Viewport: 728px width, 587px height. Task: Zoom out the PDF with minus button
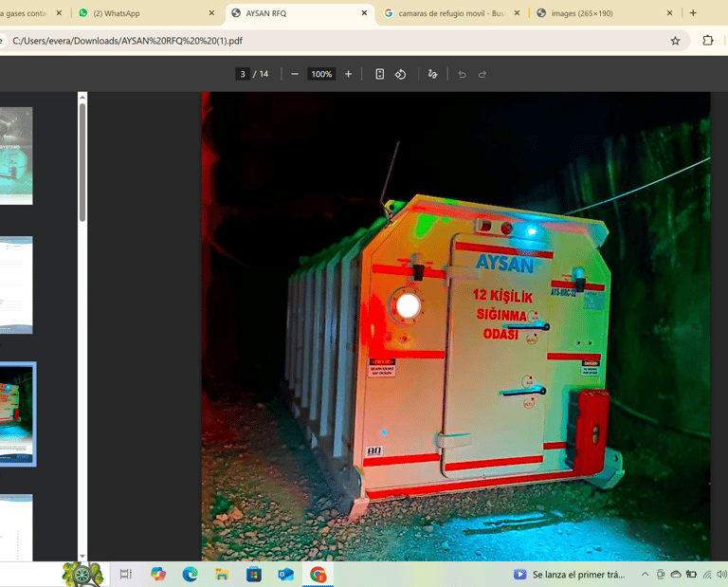pos(295,74)
